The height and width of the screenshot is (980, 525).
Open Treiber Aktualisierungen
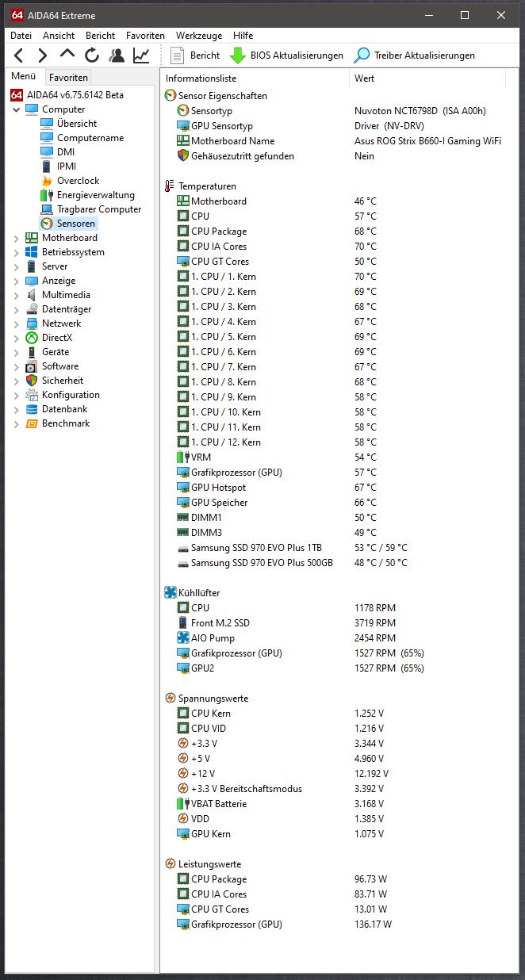414,56
